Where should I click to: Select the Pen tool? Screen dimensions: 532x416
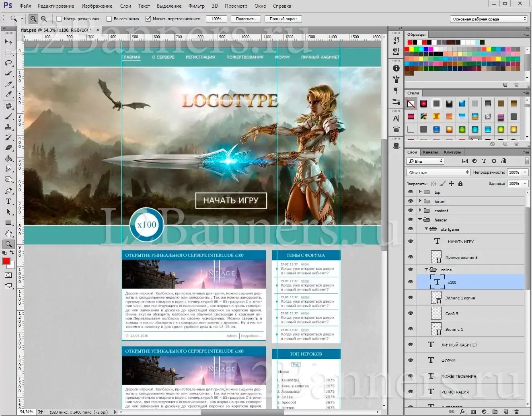(8, 191)
